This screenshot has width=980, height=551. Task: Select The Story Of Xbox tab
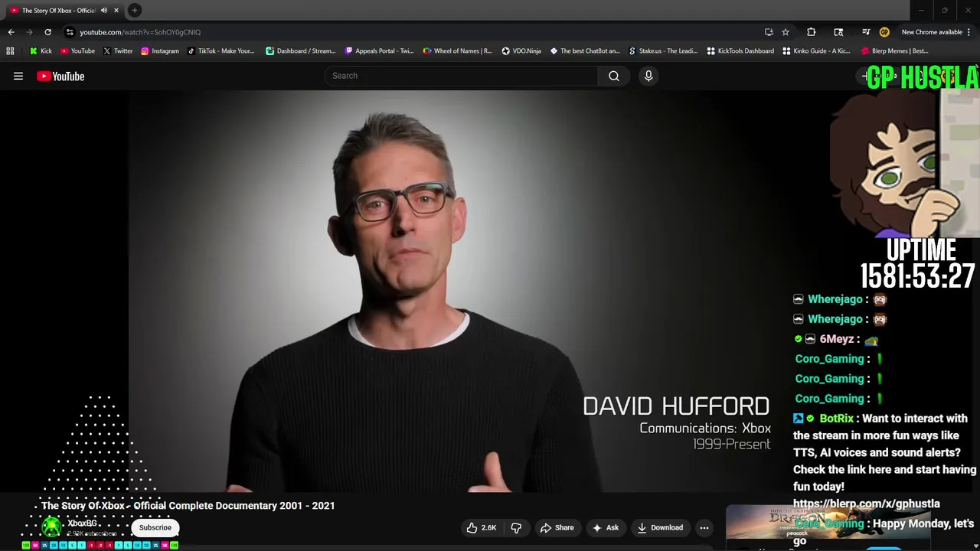click(x=58, y=10)
